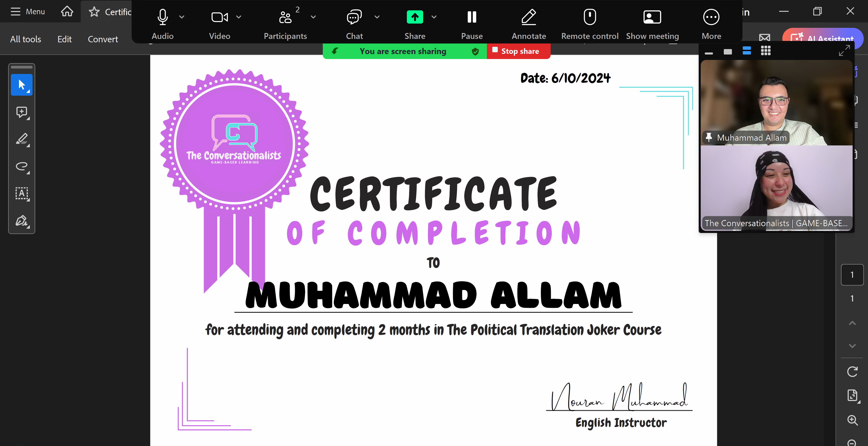Click the Convert menu item
Image resolution: width=868 pixels, height=446 pixels.
[103, 39]
